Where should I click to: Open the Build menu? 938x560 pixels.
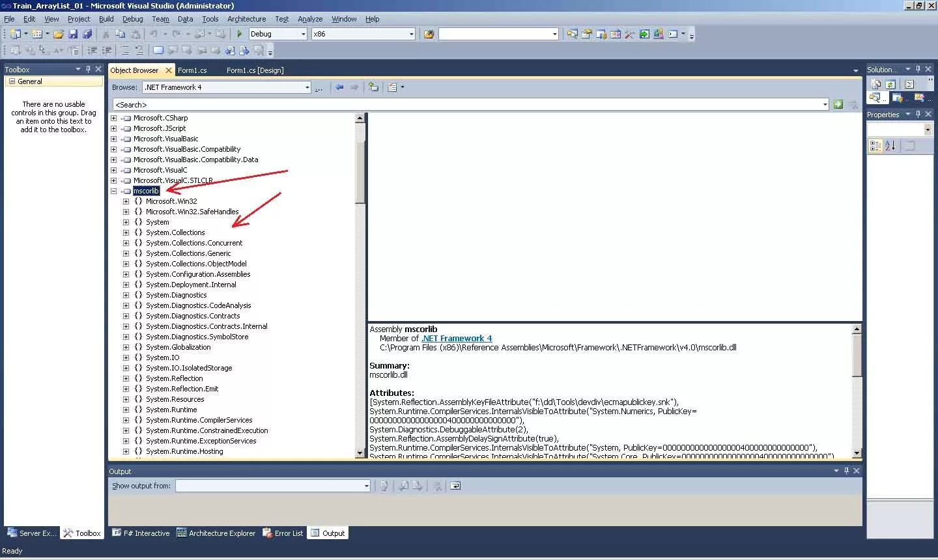pyautogui.click(x=106, y=19)
